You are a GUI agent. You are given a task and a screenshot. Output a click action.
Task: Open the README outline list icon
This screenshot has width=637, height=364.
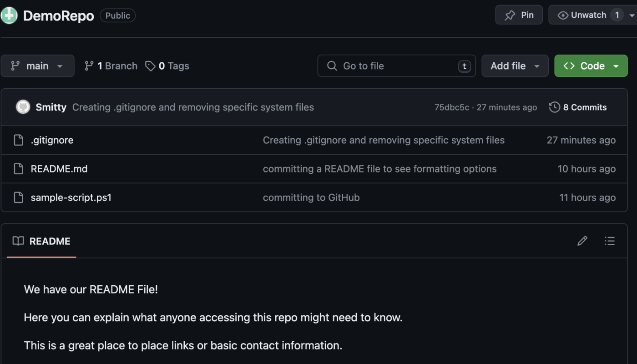pos(610,241)
